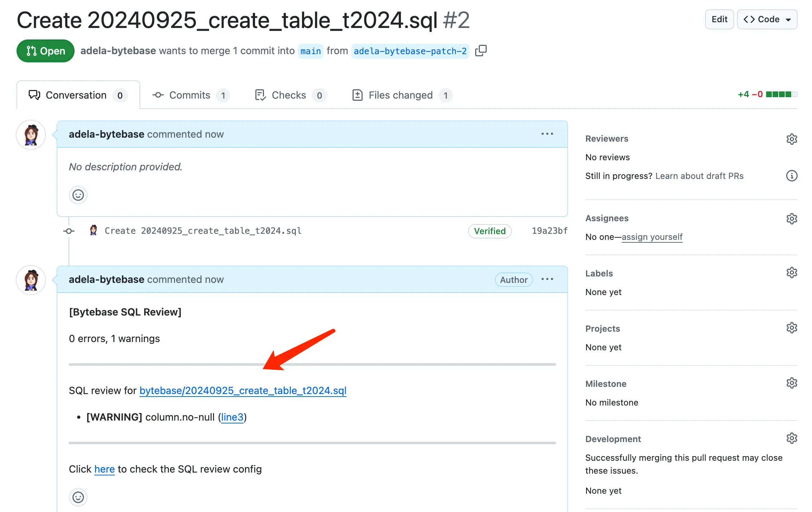Viewport: 812px width, 512px height.
Task: Open Learn about draft PRs link
Action: tap(699, 176)
